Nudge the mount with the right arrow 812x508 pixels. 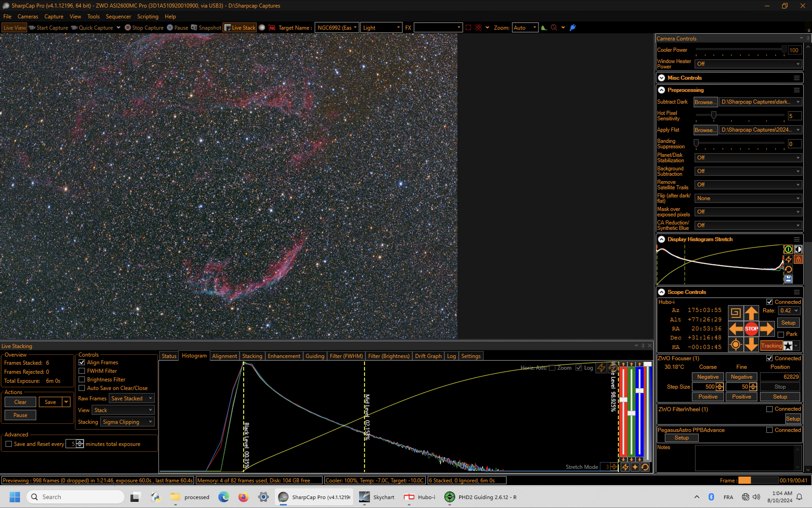coord(767,329)
